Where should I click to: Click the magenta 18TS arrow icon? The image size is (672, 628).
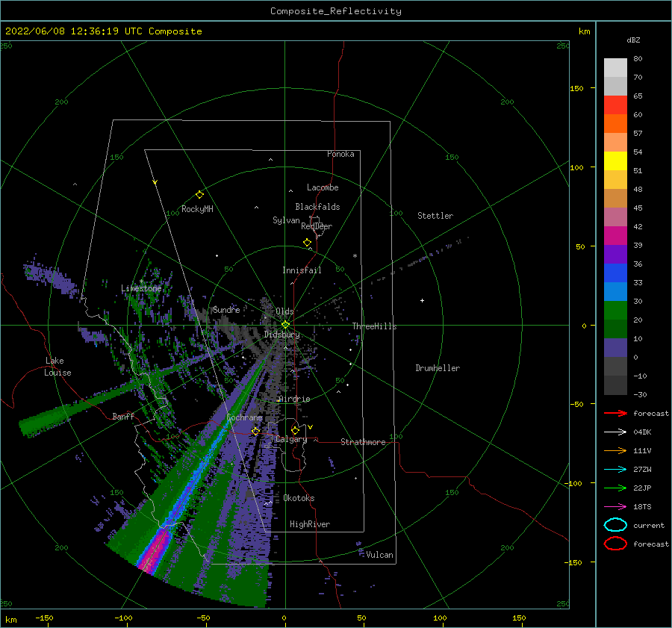pos(615,507)
